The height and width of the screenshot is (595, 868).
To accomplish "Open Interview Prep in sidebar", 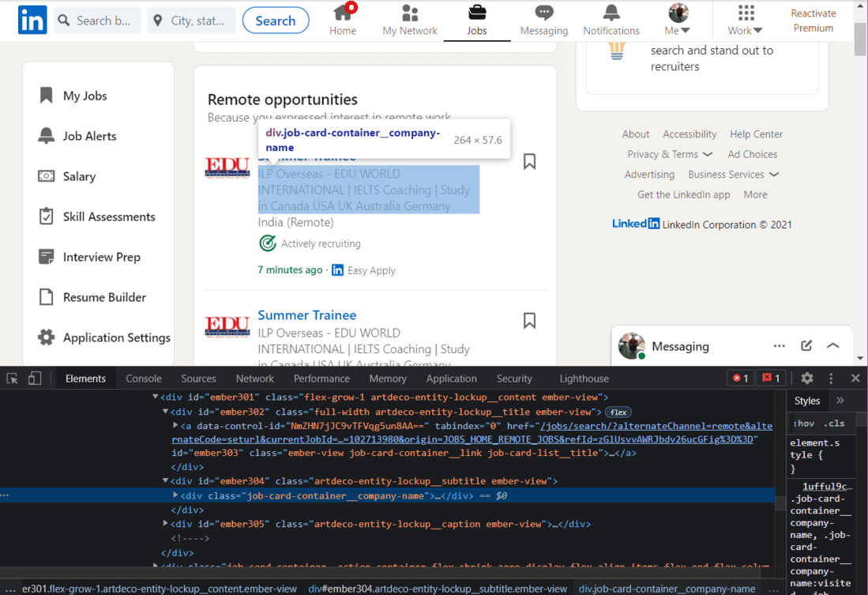I will [x=89, y=257].
